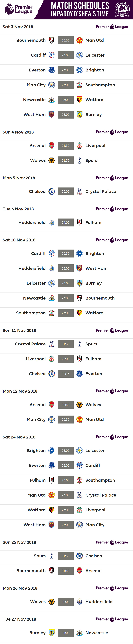The height and width of the screenshot is (644, 133).
Task: Click Premier League logo beside Tue 6 Nov 2018
Action: tap(112, 209)
